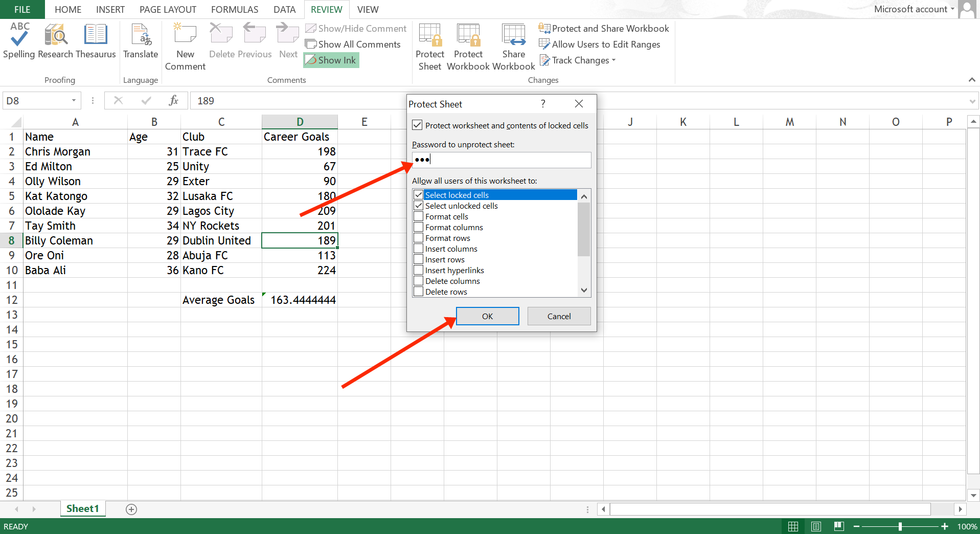
Task: Open the Thesaurus tool
Action: [96, 41]
